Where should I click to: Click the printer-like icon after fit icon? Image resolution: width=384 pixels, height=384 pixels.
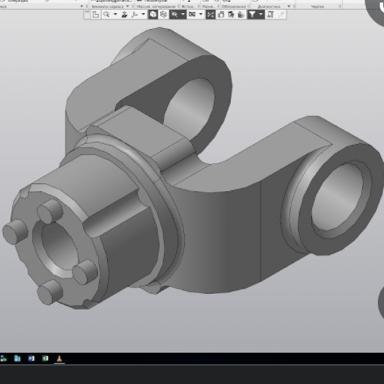(x=221, y=14)
